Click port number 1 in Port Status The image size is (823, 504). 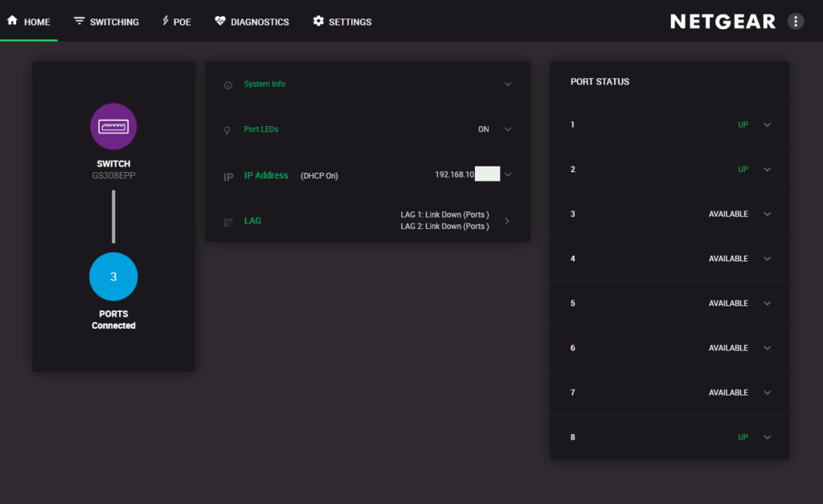pyautogui.click(x=572, y=125)
